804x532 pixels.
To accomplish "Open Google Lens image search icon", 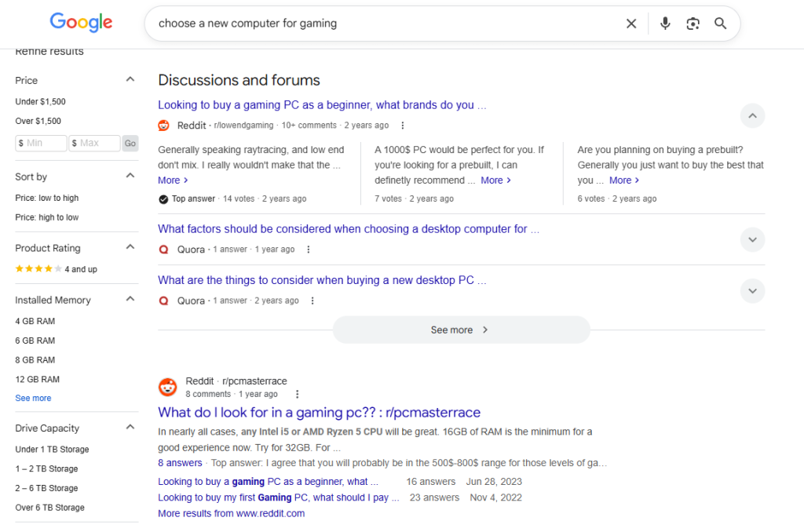I will click(693, 24).
